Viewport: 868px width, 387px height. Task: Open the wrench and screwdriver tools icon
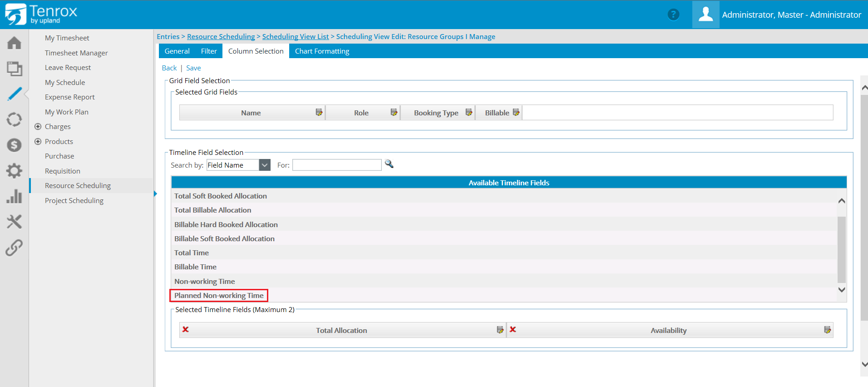click(14, 222)
